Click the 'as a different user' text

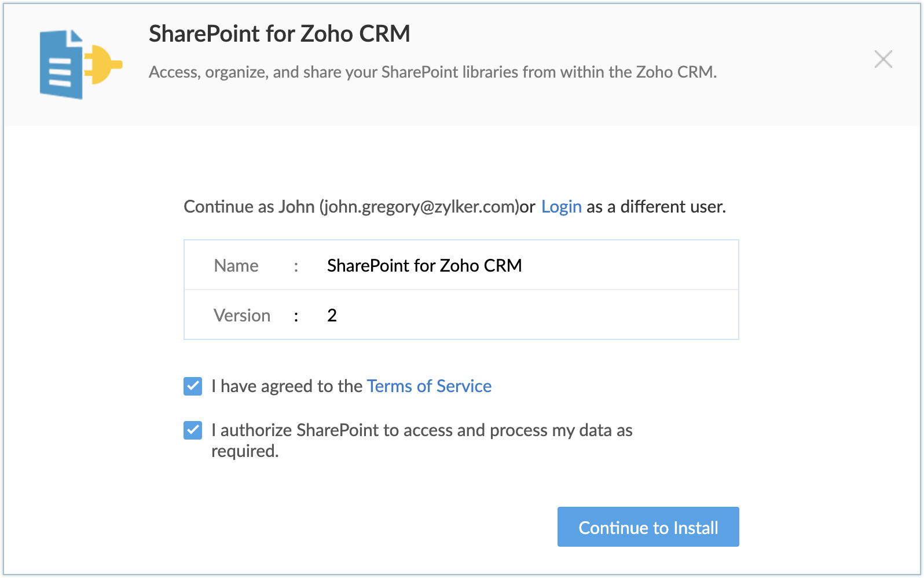coord(656,207)
